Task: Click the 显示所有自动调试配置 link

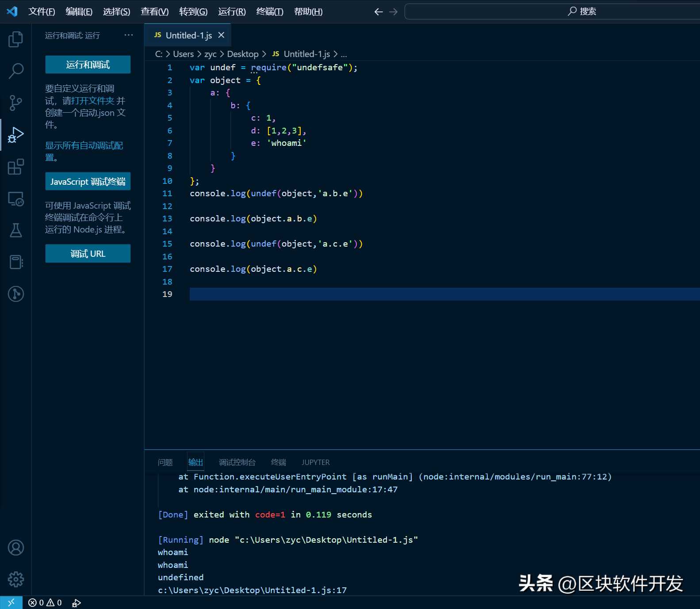Action: click(x=84, y=152)
